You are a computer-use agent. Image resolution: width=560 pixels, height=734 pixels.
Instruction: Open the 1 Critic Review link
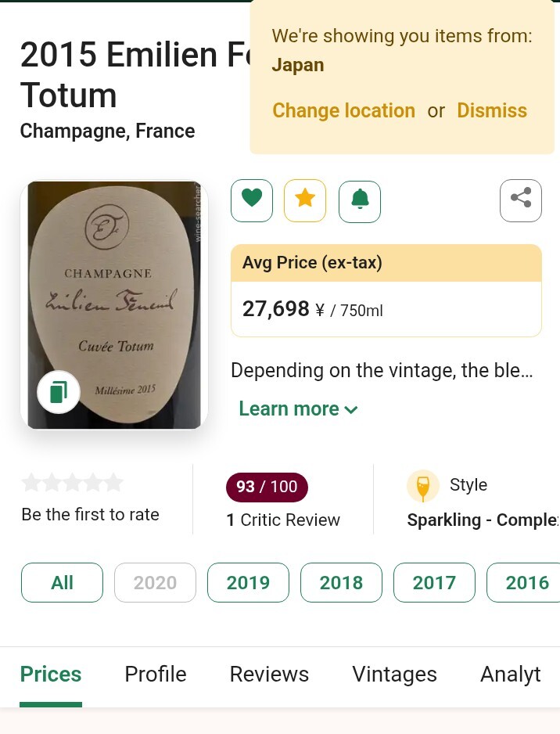click(283, 520)
